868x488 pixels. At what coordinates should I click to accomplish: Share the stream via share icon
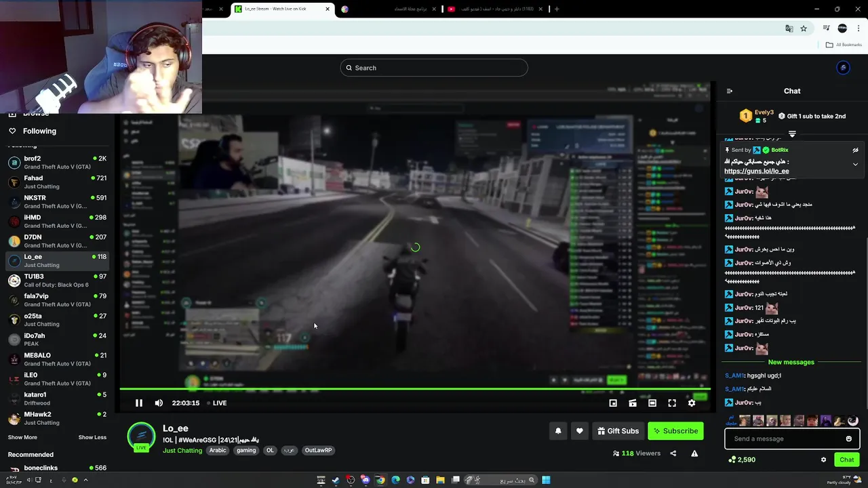(673, 453)
